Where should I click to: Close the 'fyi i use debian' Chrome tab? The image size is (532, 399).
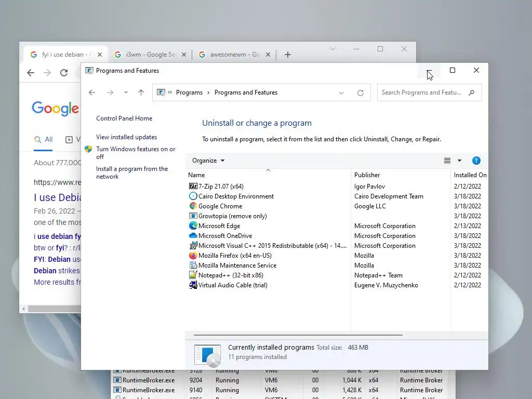99,55
